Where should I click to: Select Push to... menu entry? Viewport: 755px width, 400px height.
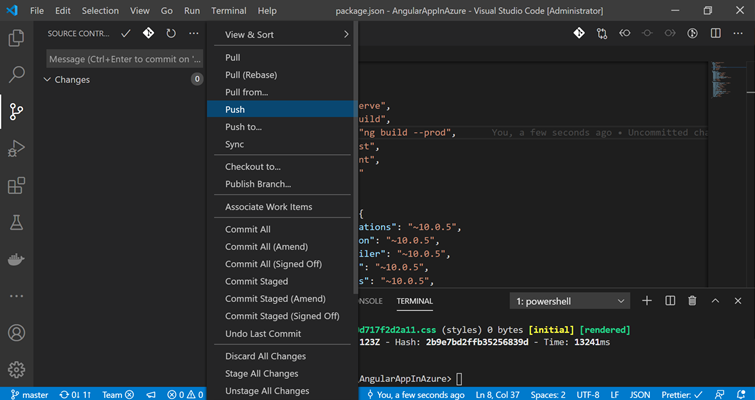click(282, 127)
